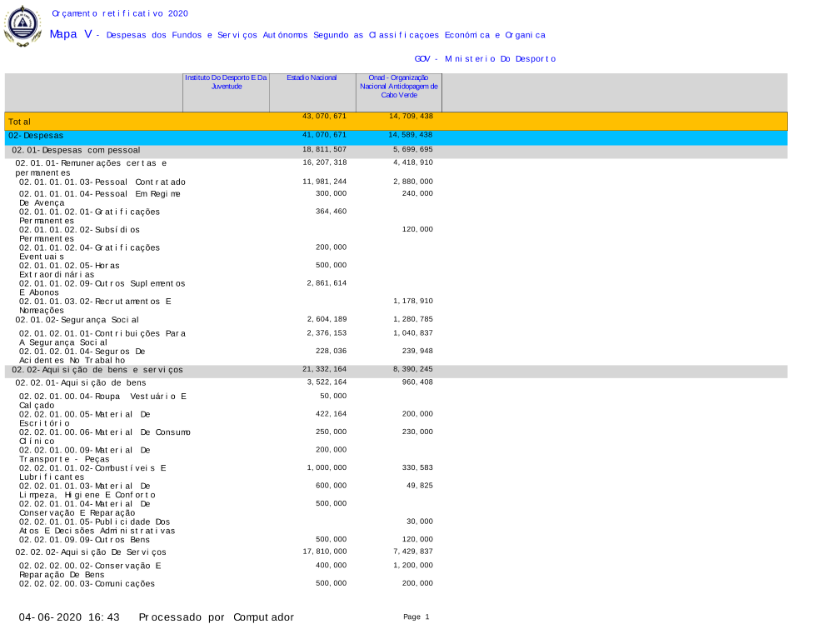Select the 'Estadio Nacional' column header

312,77
